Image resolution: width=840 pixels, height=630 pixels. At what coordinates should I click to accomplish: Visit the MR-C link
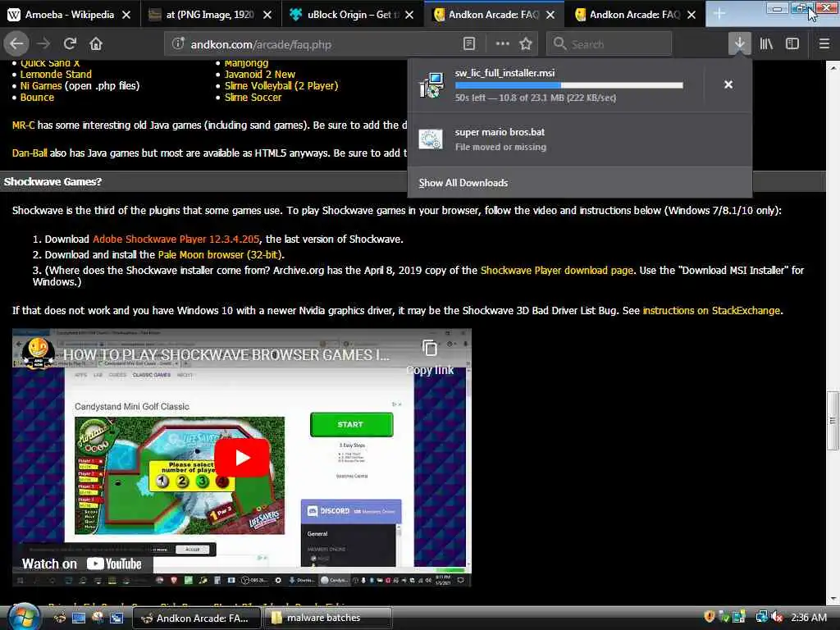click(x=23, y=125)
